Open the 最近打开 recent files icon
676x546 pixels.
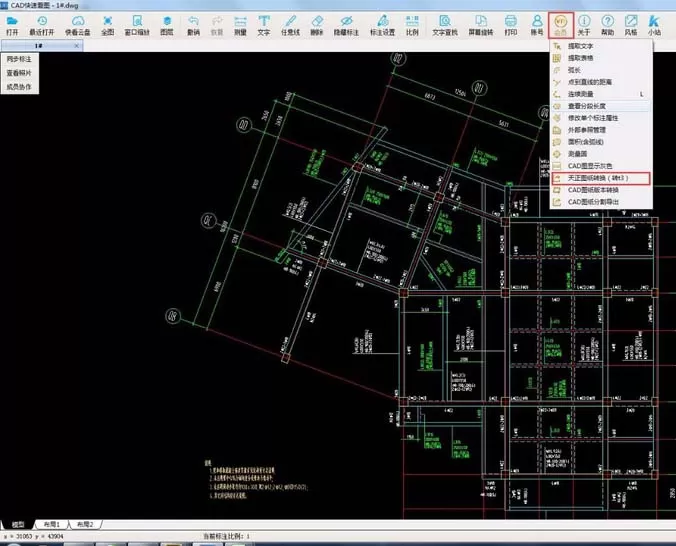point(42,25)
